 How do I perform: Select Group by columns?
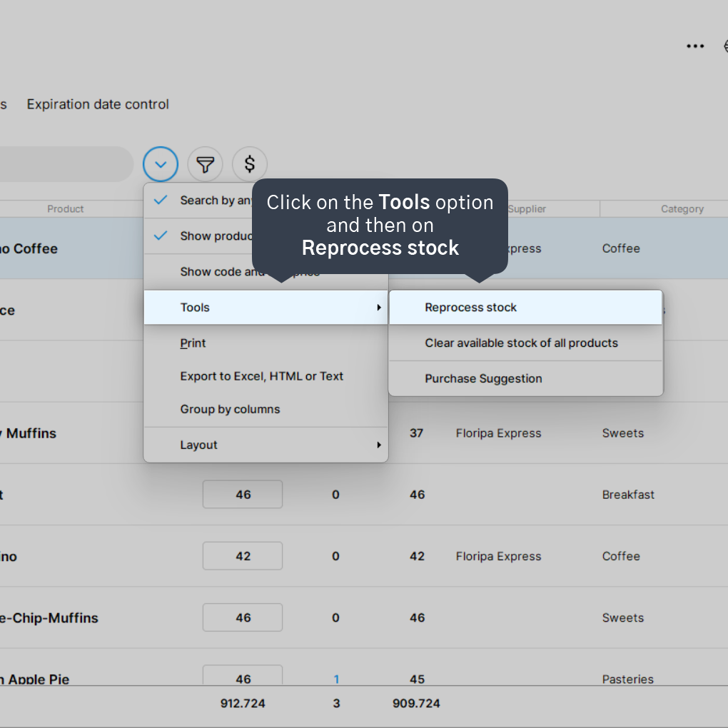[266, 409]
